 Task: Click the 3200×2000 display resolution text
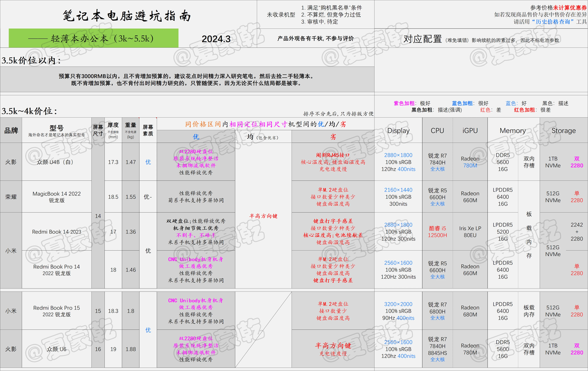pos(398,304)
